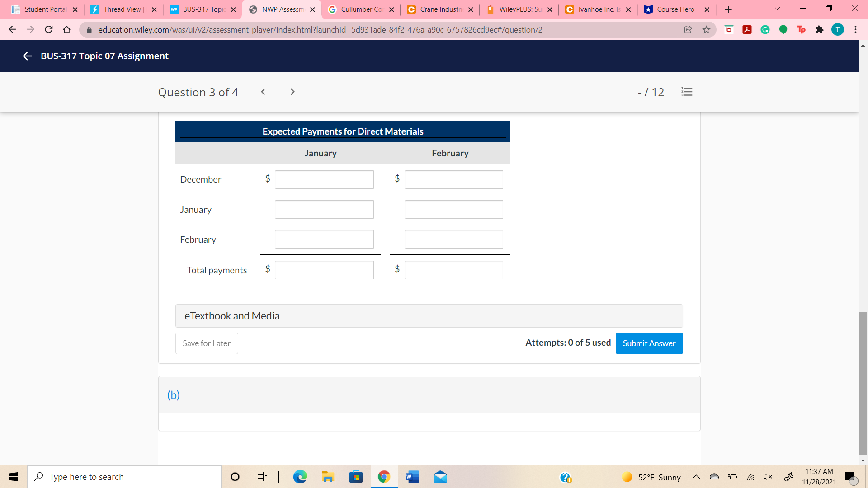Click the Save for Later button
Image resolution: width=868 pixels, height=488 pixels.
pyautogui.click(x=207, y=343)
